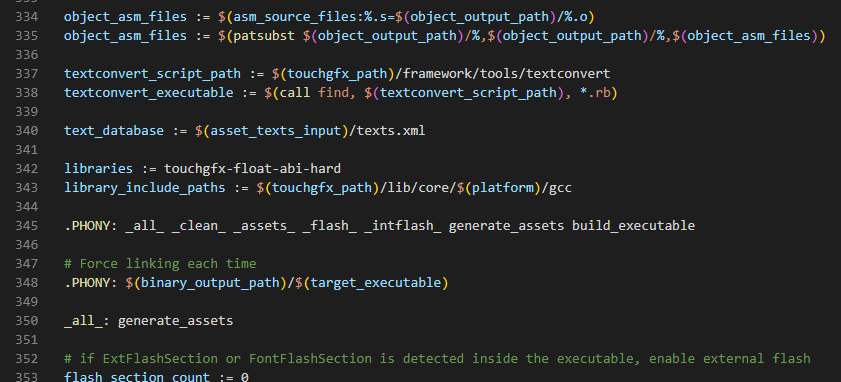Click library_include_paths on line 343
Screen dimensions: 841x382
(145, 188)
